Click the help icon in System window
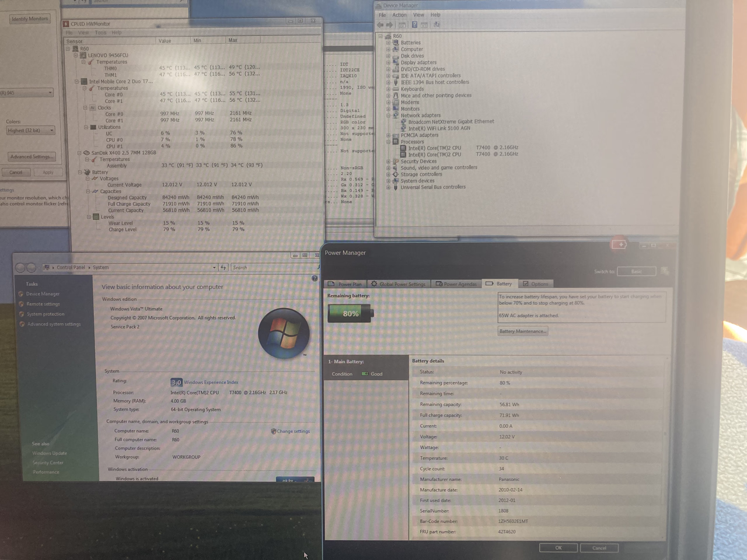The image size is (747, 560). 315,278
